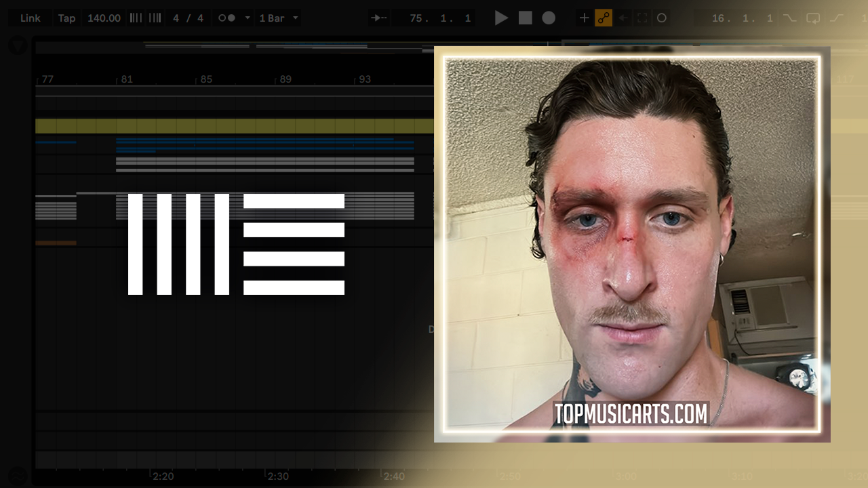Click the Link button
Screen dimensions: 868x488
pyautogui.click(x=30, y=18)
